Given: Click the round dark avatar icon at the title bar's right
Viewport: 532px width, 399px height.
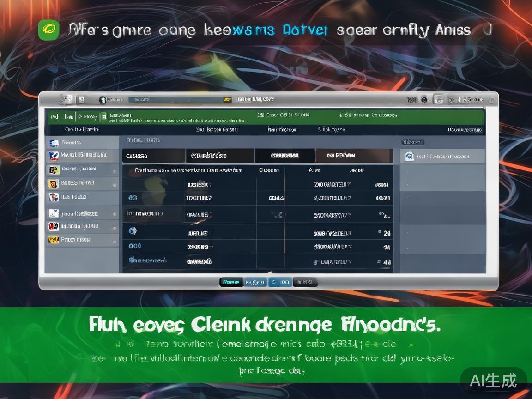Looking at the screenshot, I should [424, 99].
